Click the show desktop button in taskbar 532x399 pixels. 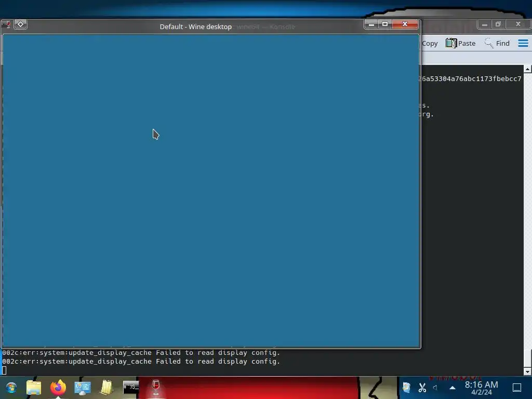click(x=517, y=388)
